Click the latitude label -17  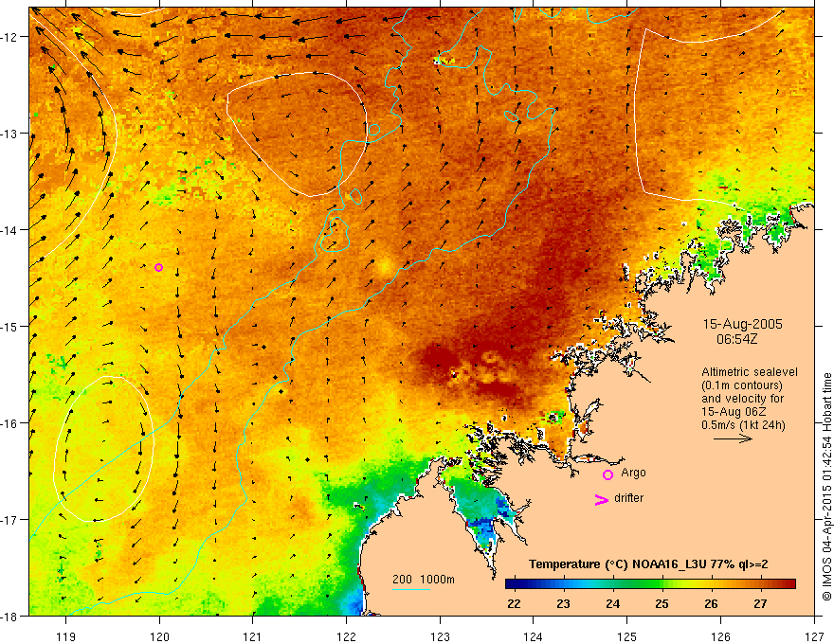coord(10,520)
